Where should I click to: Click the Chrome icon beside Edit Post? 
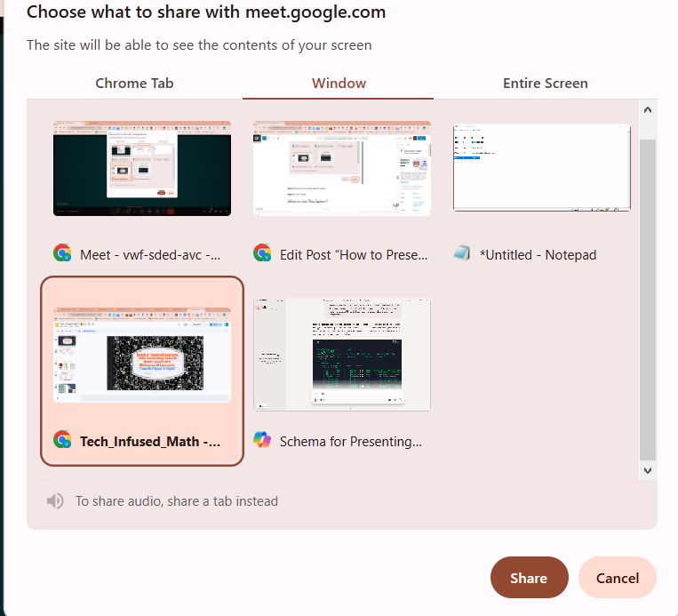coord(262,253)
